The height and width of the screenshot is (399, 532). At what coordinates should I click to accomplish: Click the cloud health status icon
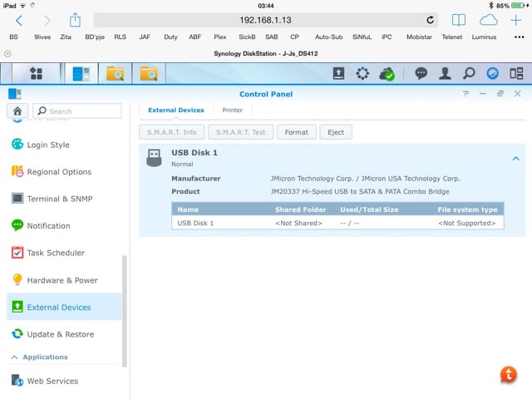(x=387, y=74)
